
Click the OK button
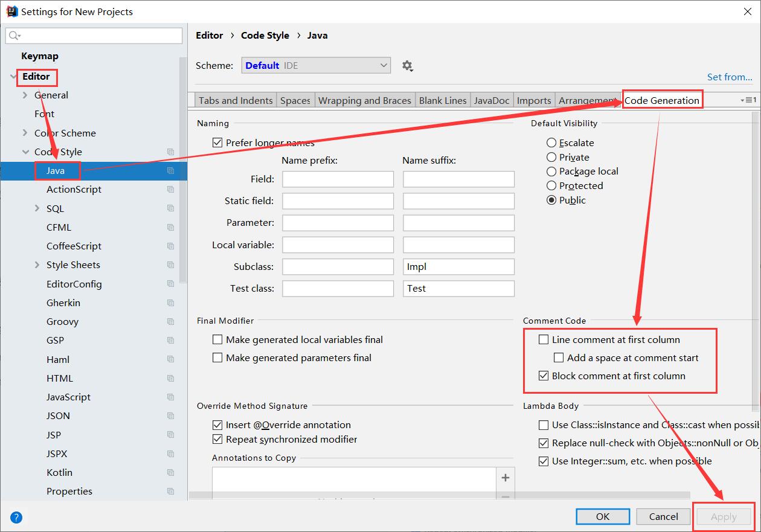(603, 516)
